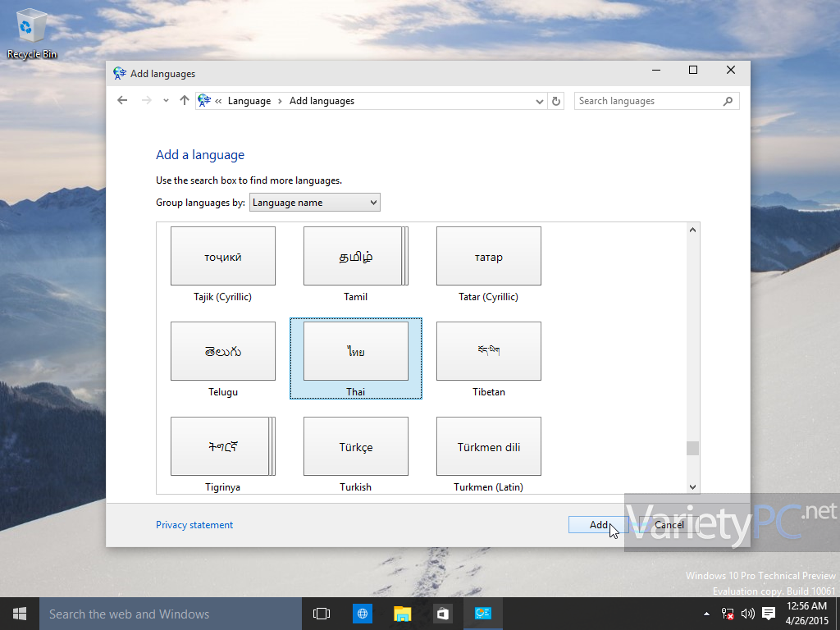
Task: Click the language list scrollbar thumb
Action: [x=692, y=448]
